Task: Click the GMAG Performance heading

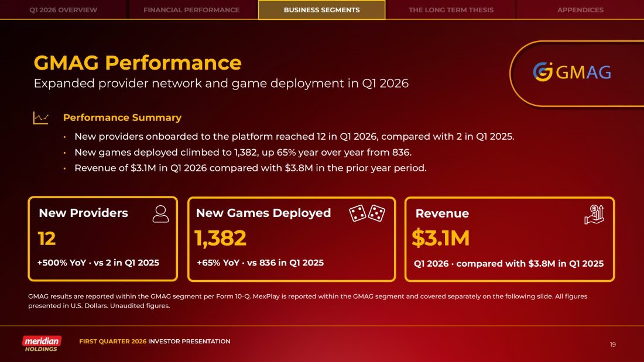Action: pyautogui.click(x=138, y=63)
